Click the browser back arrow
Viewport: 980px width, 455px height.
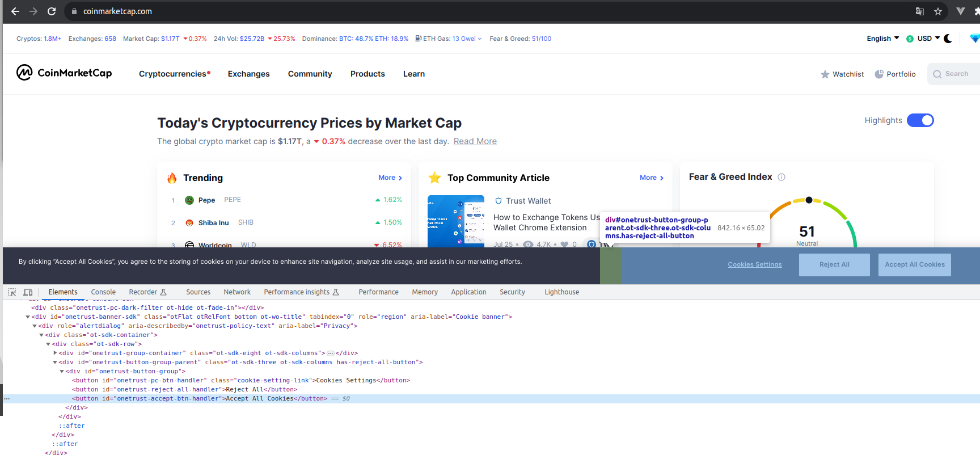(15, 11)
